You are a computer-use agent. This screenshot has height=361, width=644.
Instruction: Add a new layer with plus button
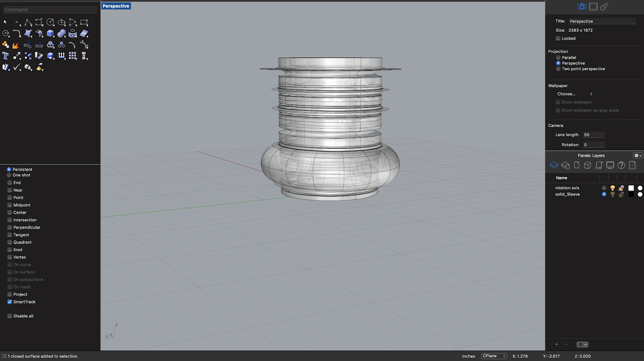pyautogui.click(x=557, y=345)
